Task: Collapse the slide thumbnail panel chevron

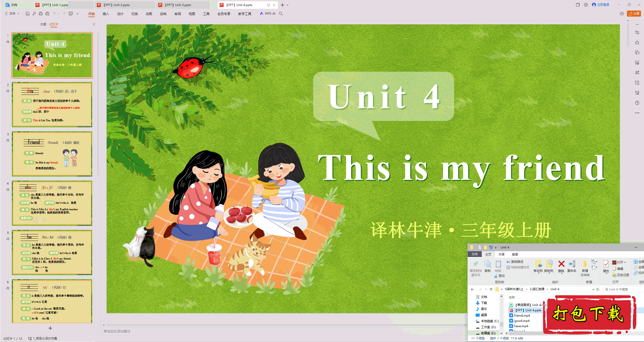Action: point(94,24)
